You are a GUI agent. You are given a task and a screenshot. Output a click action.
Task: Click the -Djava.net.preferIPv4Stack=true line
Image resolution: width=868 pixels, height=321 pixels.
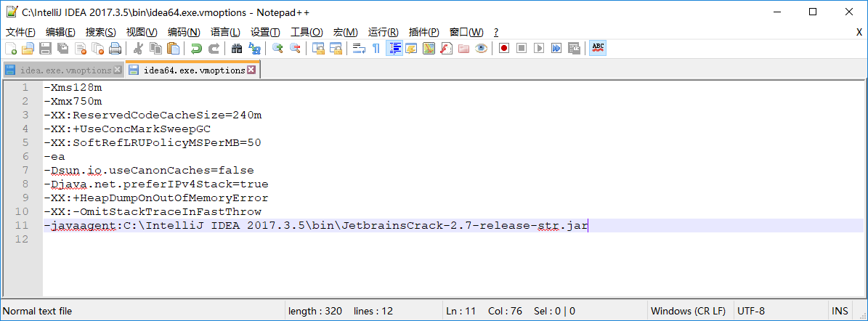coord(155,184)
